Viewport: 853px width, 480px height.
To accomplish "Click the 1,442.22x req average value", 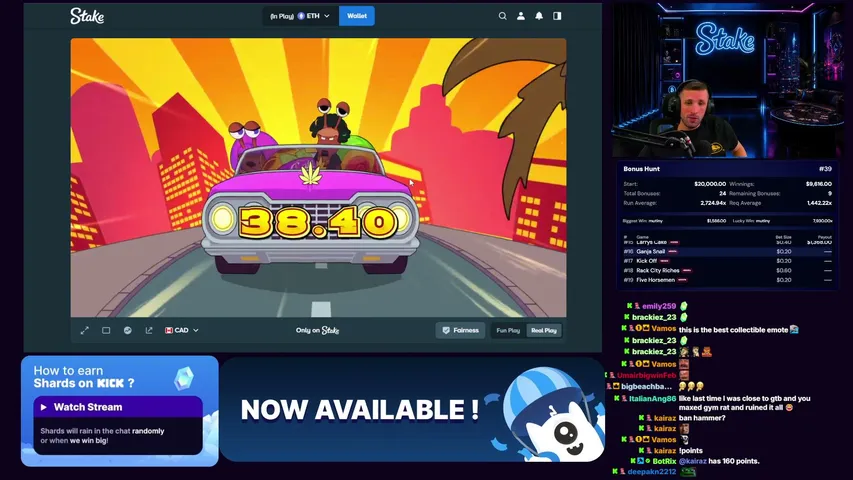I will (x=819, y=203).
